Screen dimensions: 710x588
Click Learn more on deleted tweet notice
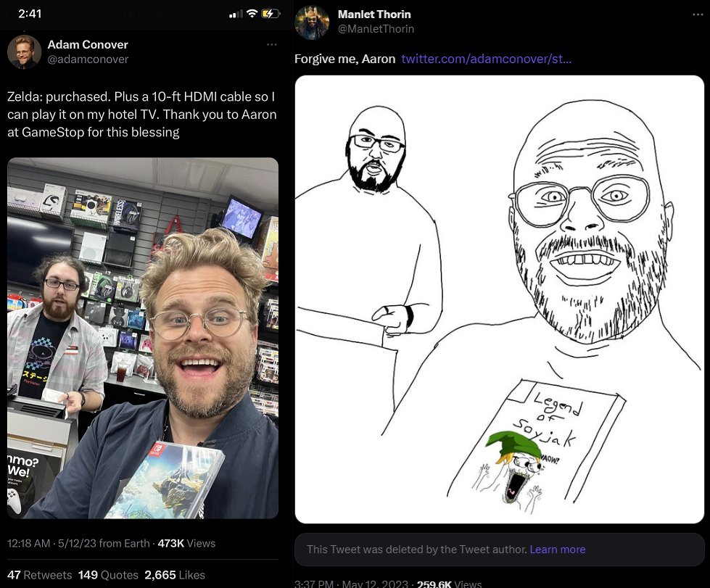tap(558, 549)
